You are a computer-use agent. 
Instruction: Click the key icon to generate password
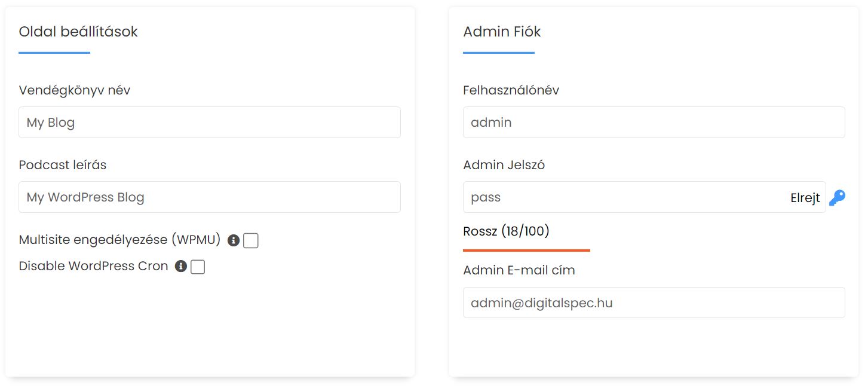tap(837, 197)
